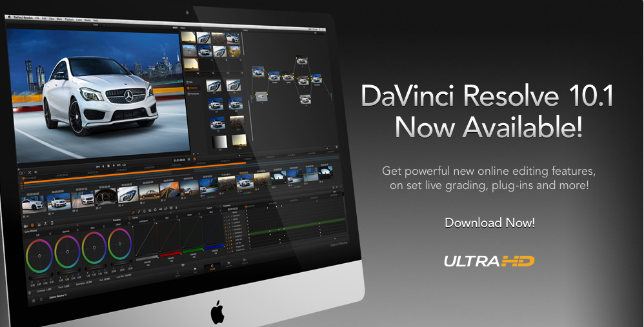Select the orange-outlined first node in the node graph
644x327 pixels.
point(258,72)
